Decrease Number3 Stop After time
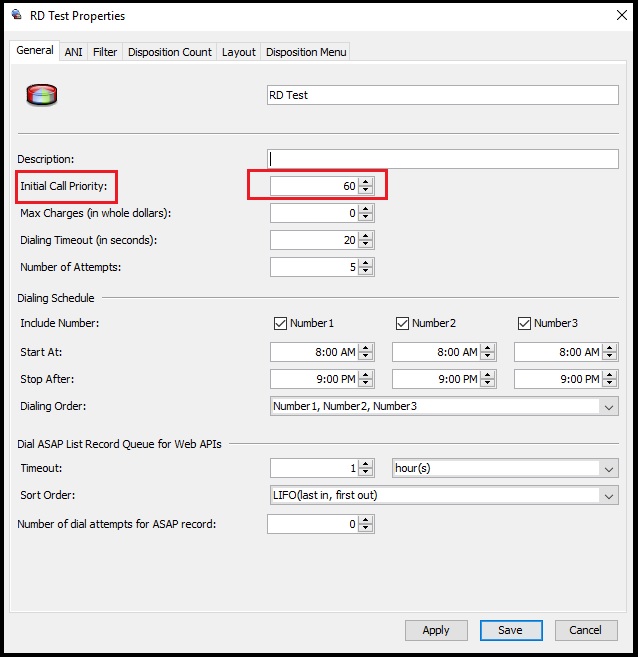Image resolution: width=638 pixels, height=657 pixels. pos(610,383)
